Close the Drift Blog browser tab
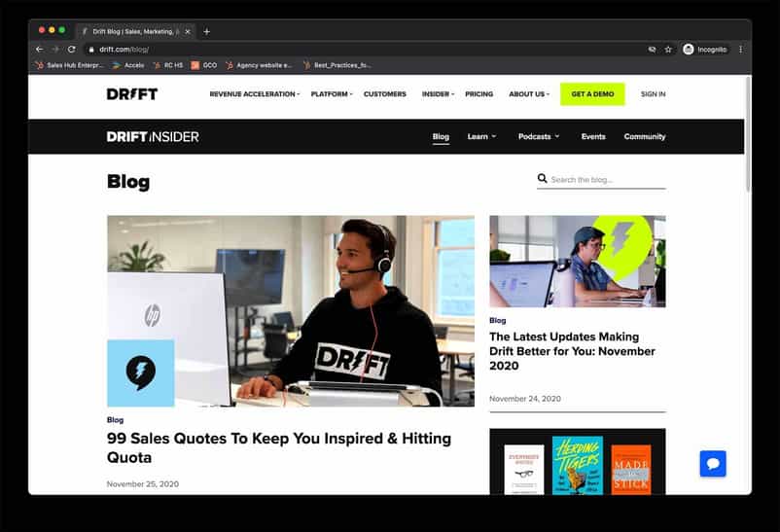The width and height of the screenshot is (780, 532). point(188,32)
